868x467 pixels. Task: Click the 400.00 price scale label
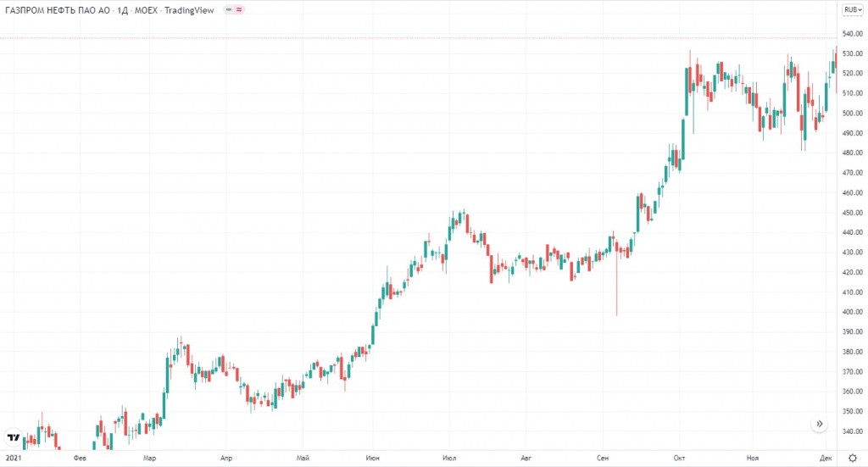[x=851, y=313]
